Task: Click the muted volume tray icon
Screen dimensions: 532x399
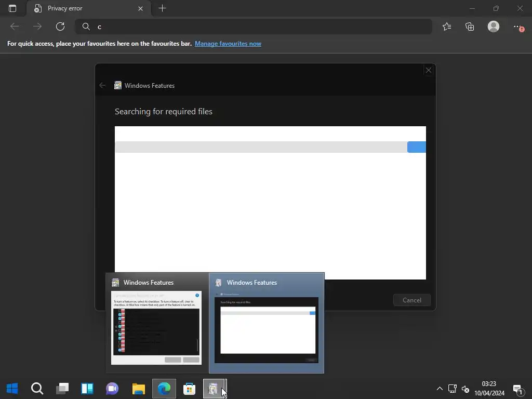Action: pyautogui.click(x=465, y=389)
